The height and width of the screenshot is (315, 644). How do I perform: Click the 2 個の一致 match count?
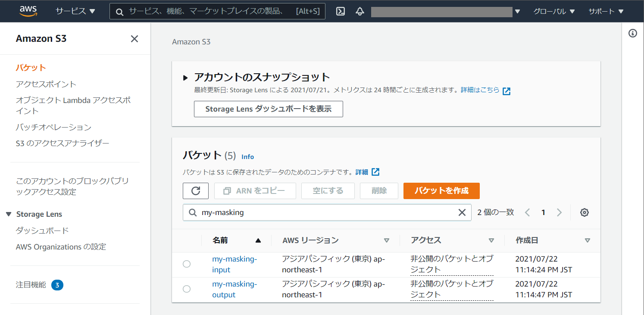496,212
